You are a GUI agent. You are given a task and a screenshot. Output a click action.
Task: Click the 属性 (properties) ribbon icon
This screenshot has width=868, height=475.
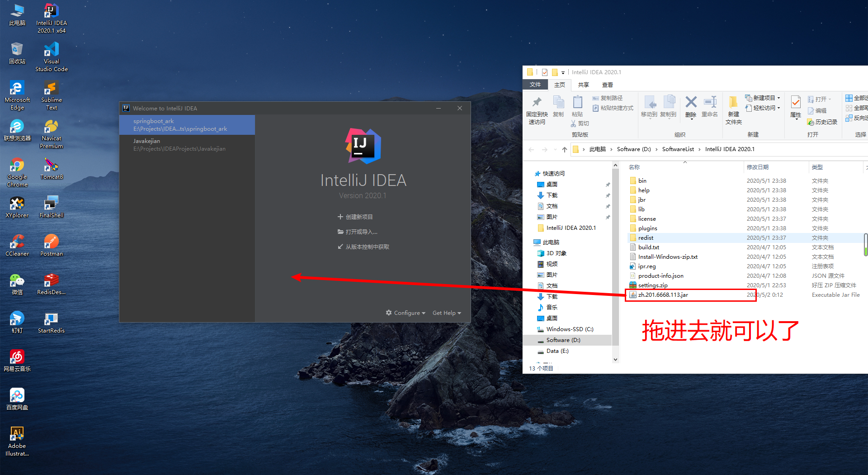[x=796, y=107]
